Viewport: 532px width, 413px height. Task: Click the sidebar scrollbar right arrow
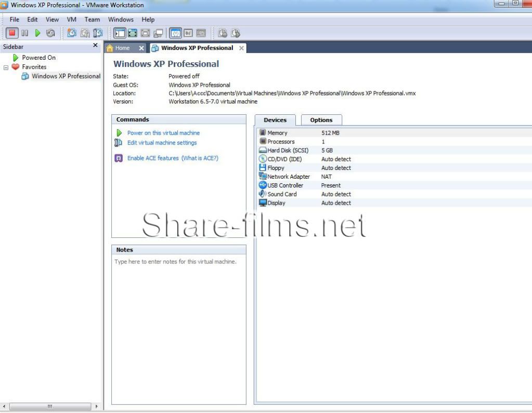click(97, 406)
